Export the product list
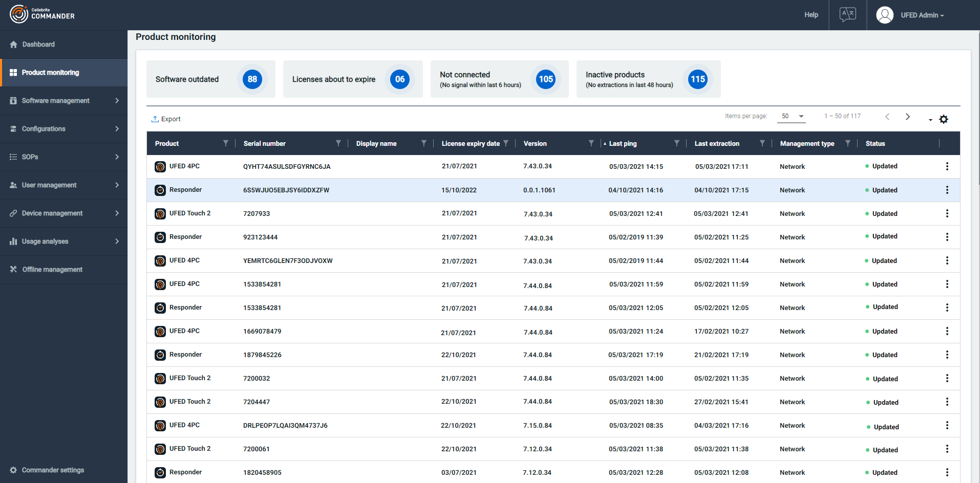Image resolution: width=980 pixels, height=483 pixels. click(166, 119)
